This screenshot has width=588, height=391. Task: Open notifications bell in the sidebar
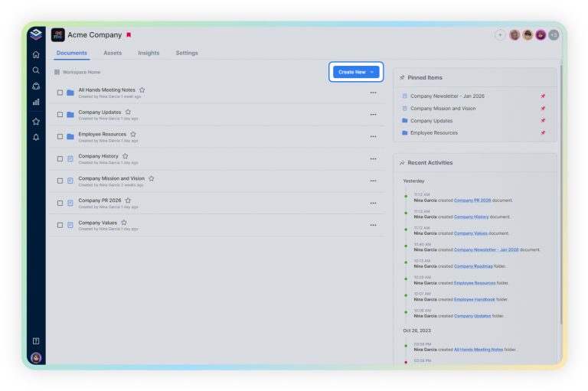(36, 138)
